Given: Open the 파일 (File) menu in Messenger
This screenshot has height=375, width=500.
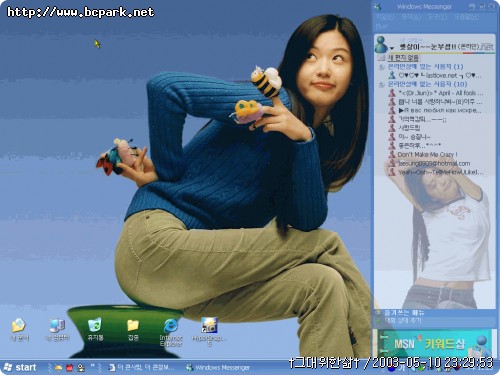Looking at the screenshot, I should 385,17.
